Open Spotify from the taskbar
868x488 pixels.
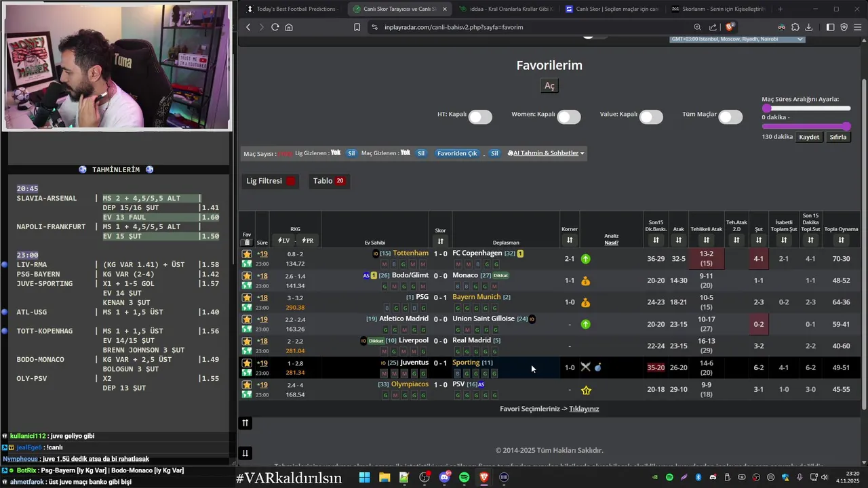tap(464, 477)
